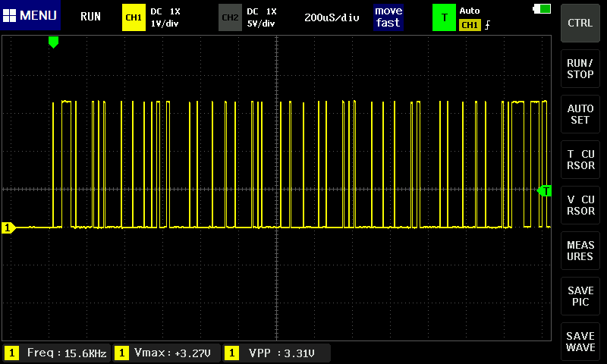The width and height of the screenshot is (607, 364).
Task: Enable the T CURSOR time cursor
Action: (580, 159)
